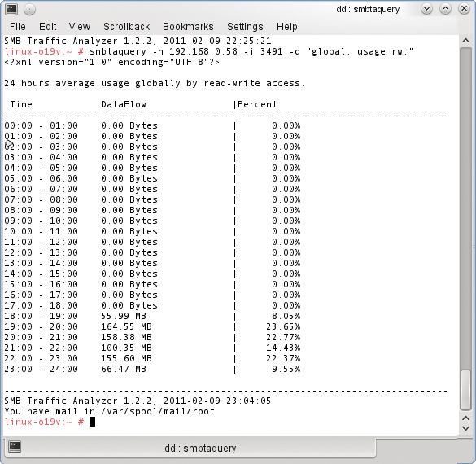The width and height of the screenshot is (476, 464).
Task: Open the Help menu
Action: click(287, 27)
